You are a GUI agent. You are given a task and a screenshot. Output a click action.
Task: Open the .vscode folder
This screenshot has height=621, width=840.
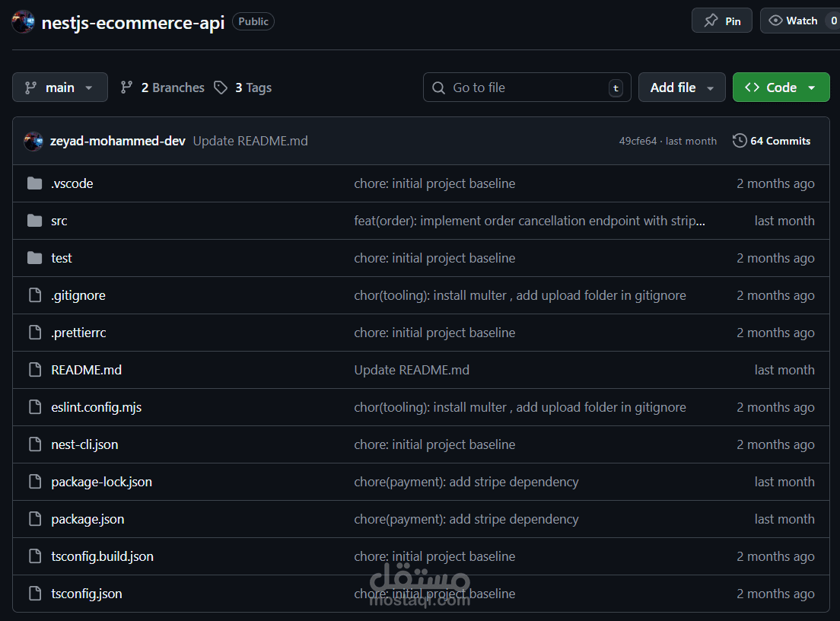[x=72, y=183]
